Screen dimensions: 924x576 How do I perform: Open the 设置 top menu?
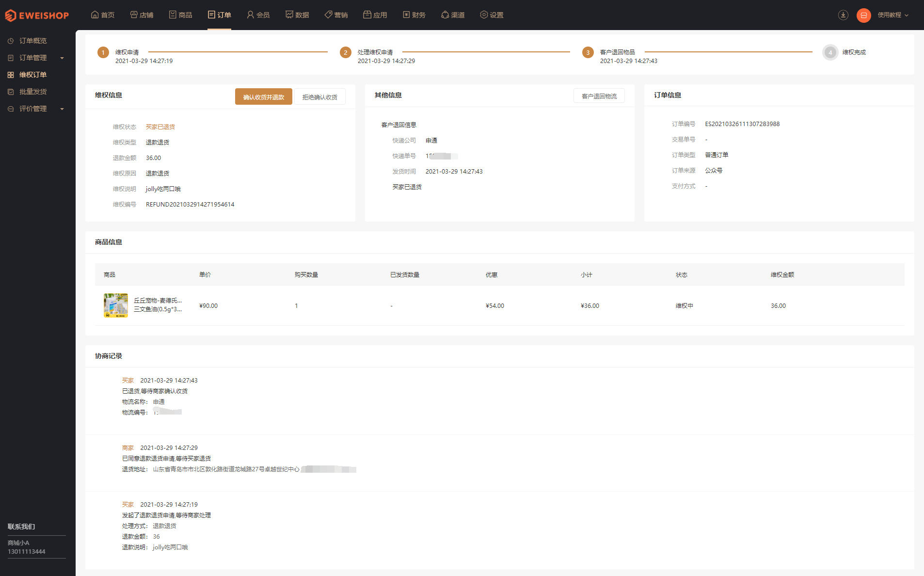pyautogui.click(x=492, y=15)
